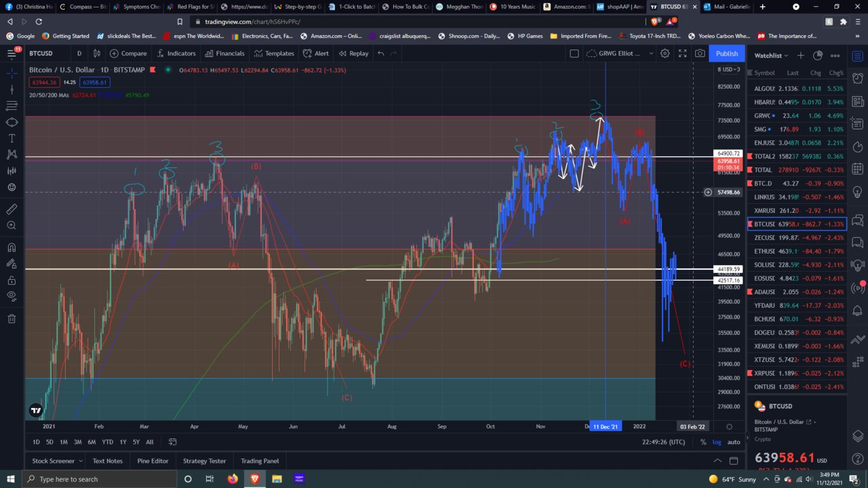Open the hamburger menu with notification badge
Image resolution: width=868 pixels, height=488 pixels.
coord(13,53)
